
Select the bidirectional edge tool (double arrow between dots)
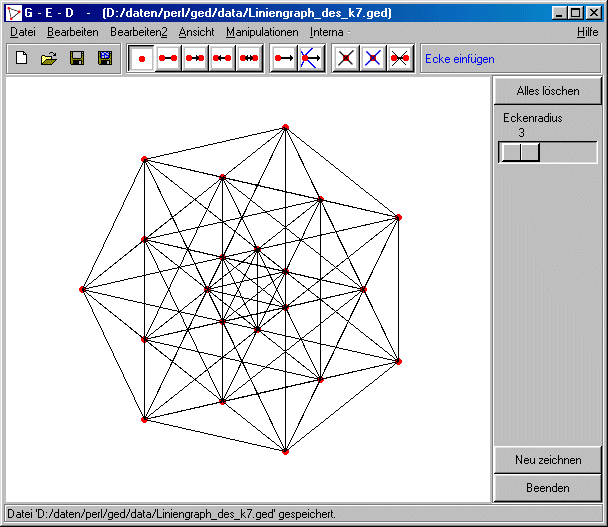(x=249, y=59)
